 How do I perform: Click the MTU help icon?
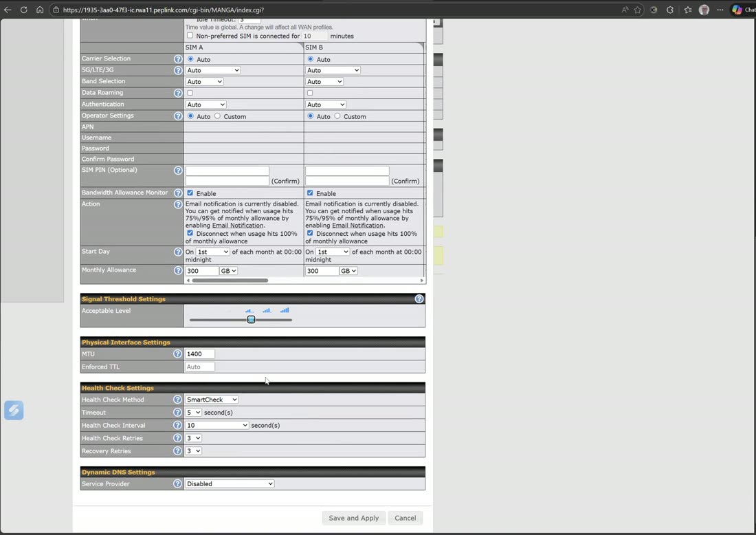click(x=177, y=354)
